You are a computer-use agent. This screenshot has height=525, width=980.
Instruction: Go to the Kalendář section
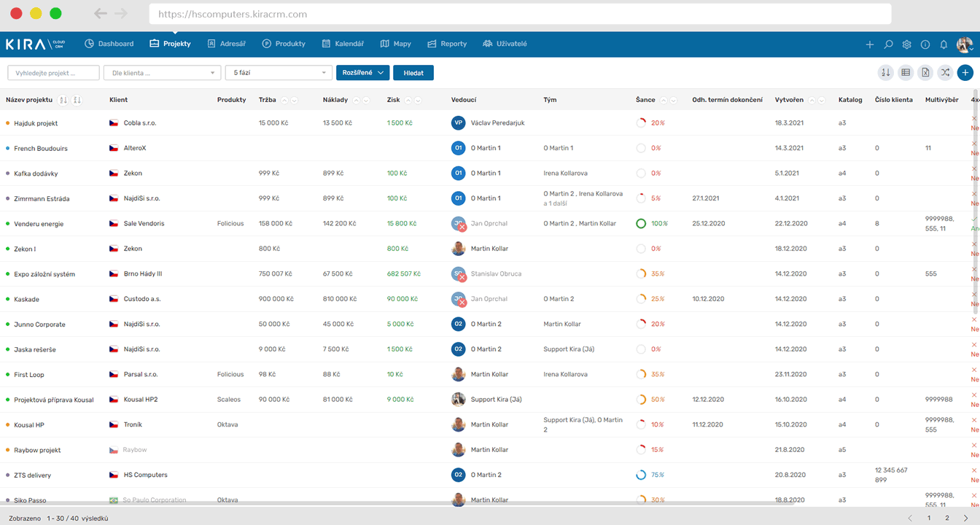[x=343, y=44]
